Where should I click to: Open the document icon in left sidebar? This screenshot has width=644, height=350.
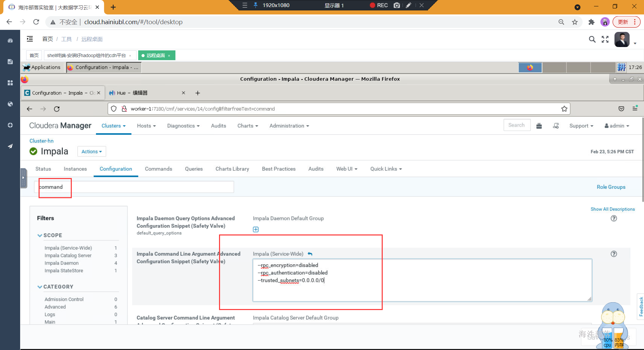[10, 61]
